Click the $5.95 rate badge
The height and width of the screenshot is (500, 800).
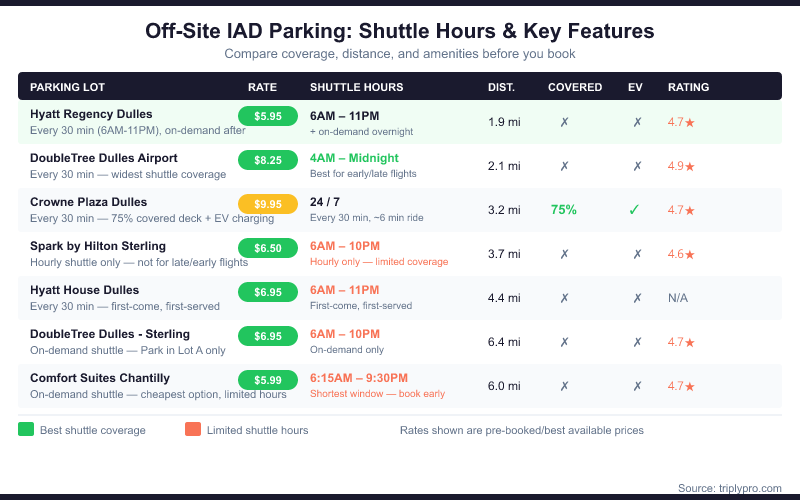(x=268, y=116)
